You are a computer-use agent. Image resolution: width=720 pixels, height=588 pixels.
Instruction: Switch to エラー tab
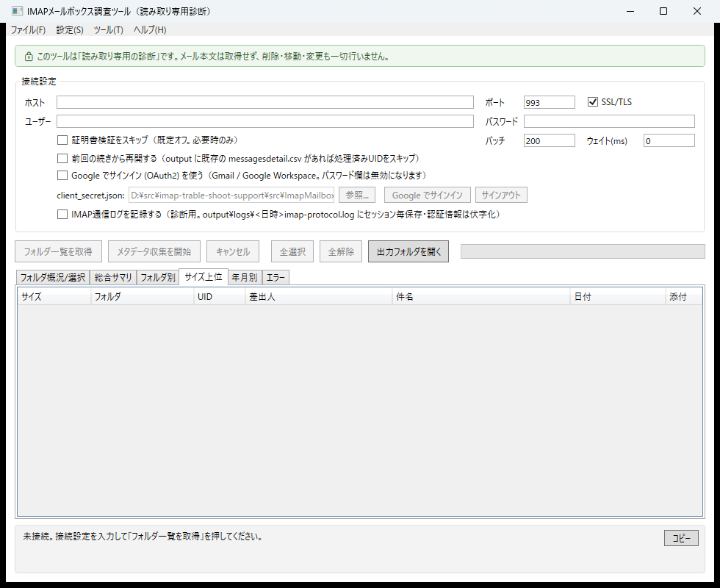pyautogui.click(x=276, y=278)
